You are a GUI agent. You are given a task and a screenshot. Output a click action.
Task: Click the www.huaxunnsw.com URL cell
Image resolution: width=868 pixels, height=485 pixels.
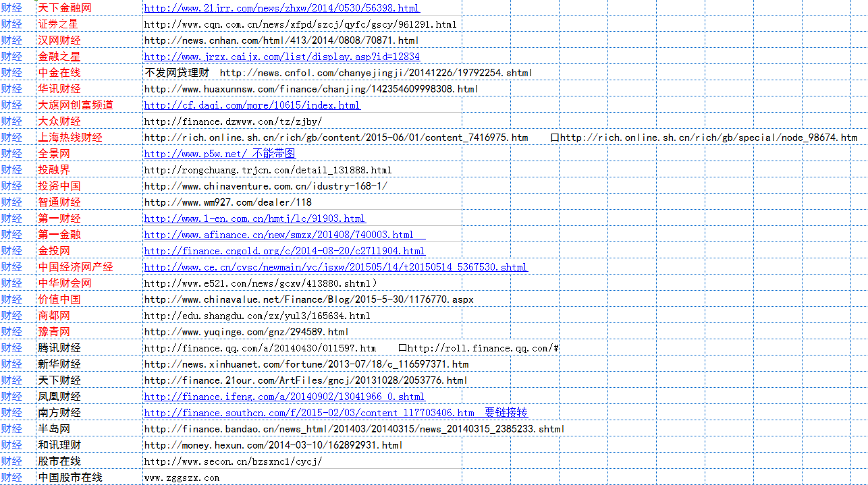(311, 89)
